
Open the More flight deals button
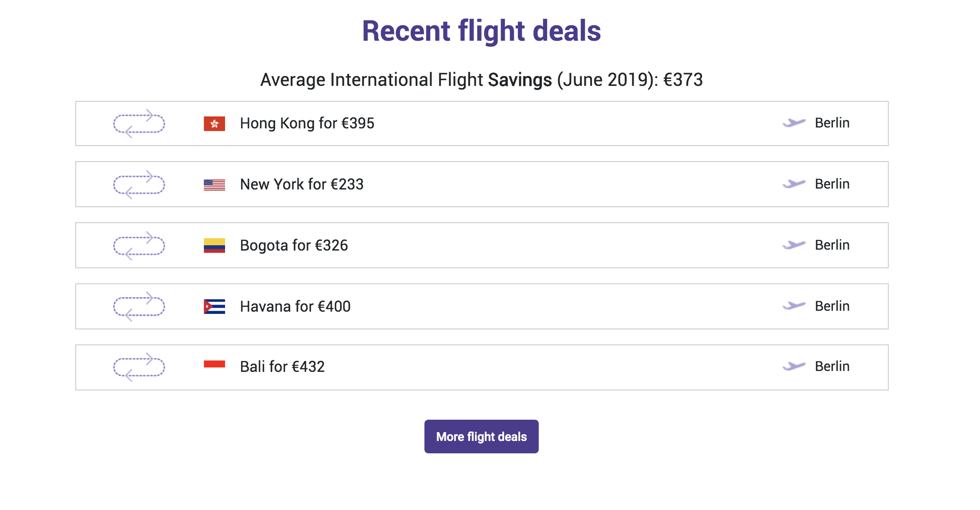tap(481, 437)
